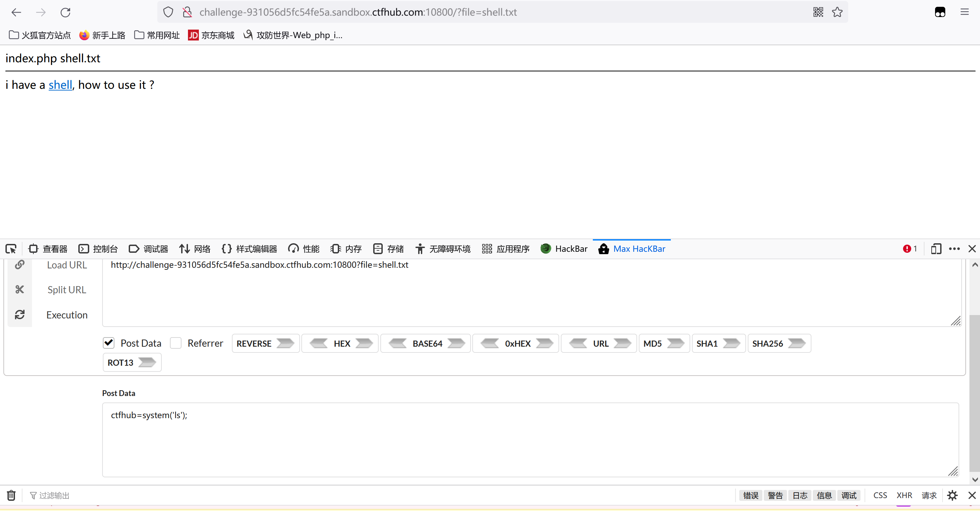980x511 pixels.
Task: Toggle responsive design mode
Action: (x=936, y=249)
